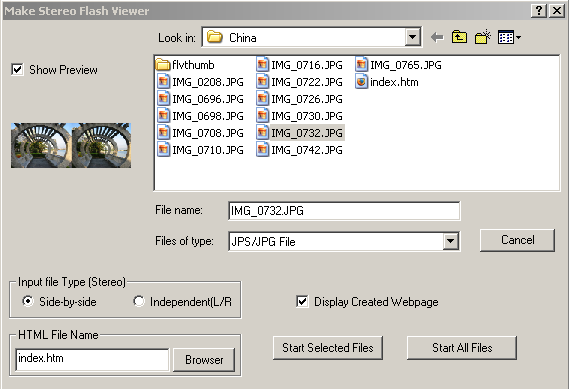The width and height of the screenshot is (569, 389).
Task: Select the index.htm file icon
Action: point(361,82)
